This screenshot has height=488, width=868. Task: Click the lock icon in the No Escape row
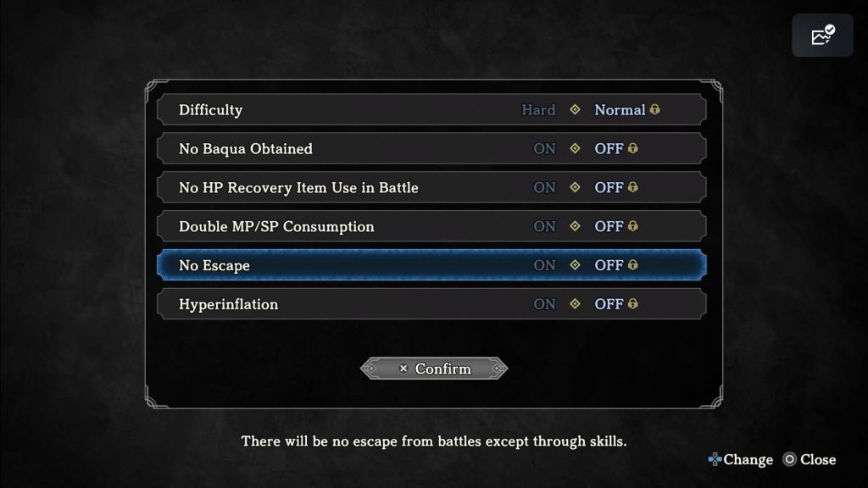click(x=633, y=265)
